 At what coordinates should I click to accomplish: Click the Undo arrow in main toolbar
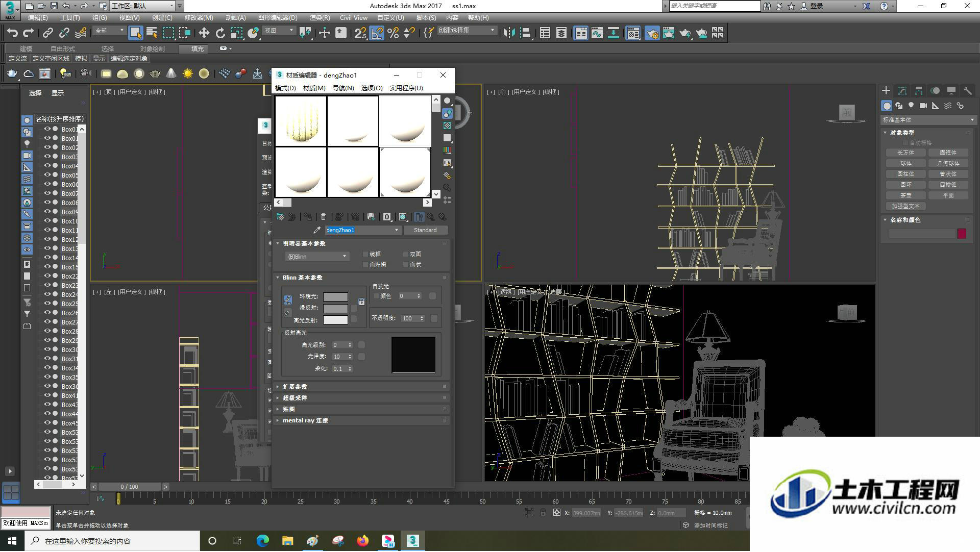pyautogui.click(x=12, y=33)
